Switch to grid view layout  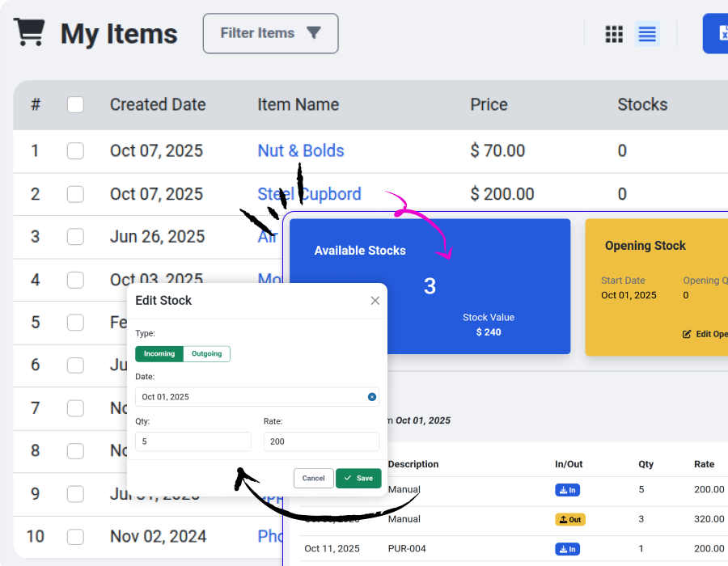(x=614, y=34)
